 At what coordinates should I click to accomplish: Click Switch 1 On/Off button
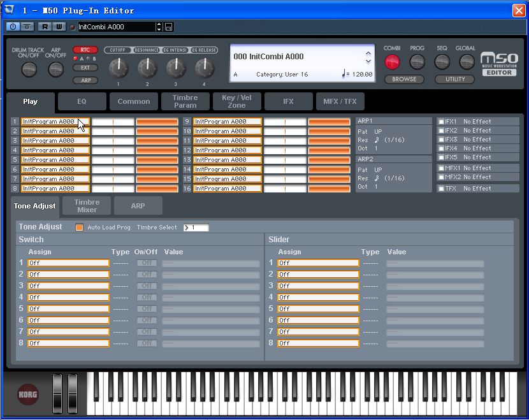[x=147, y=263]
